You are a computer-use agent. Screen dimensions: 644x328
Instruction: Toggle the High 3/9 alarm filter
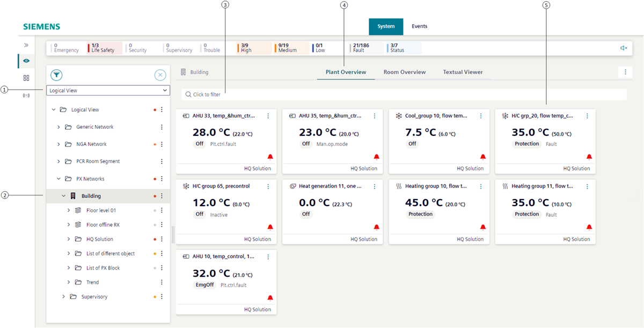tap(253, 48)
